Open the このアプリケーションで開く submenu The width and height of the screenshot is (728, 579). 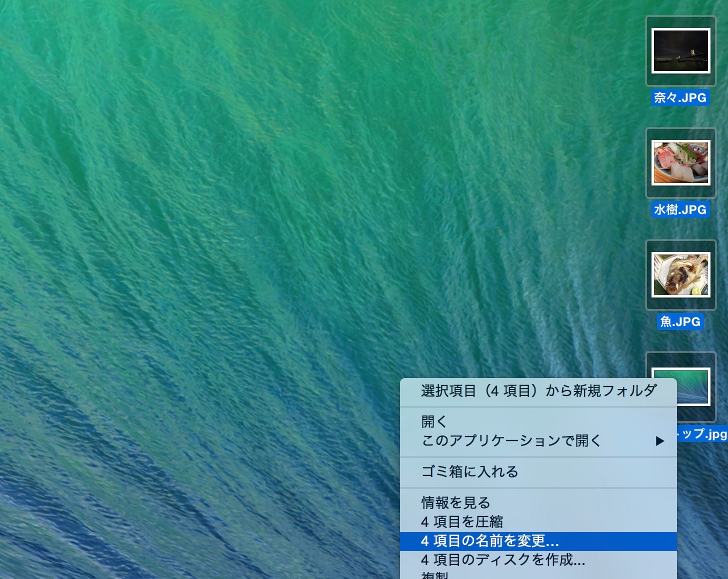point(538,440)
